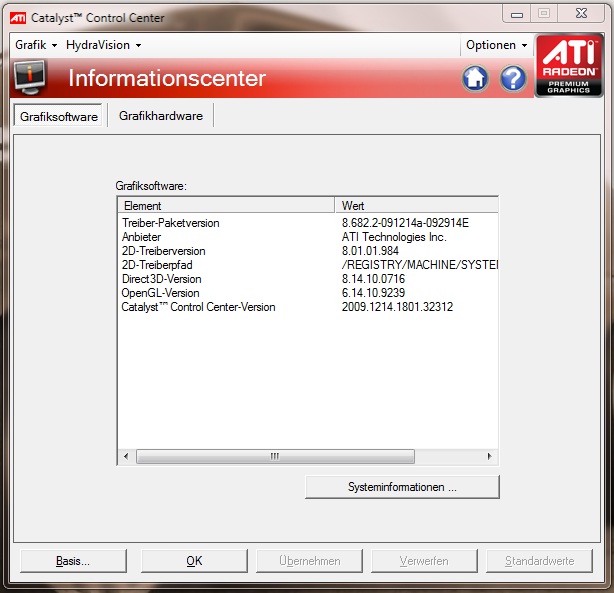Click the right scroll arrow in list

click(x=489, y=456)
